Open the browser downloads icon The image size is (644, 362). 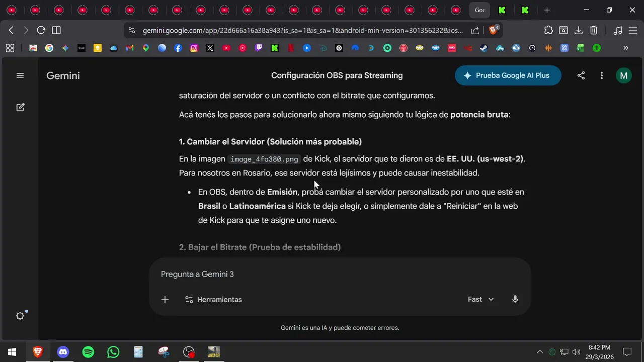(x=579, y=30)
